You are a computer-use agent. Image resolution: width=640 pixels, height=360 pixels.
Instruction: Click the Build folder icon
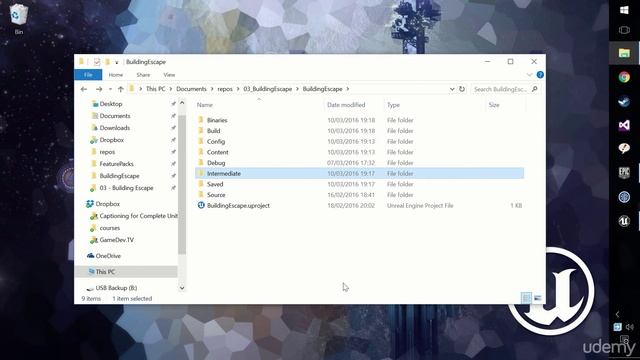[201, 131]
